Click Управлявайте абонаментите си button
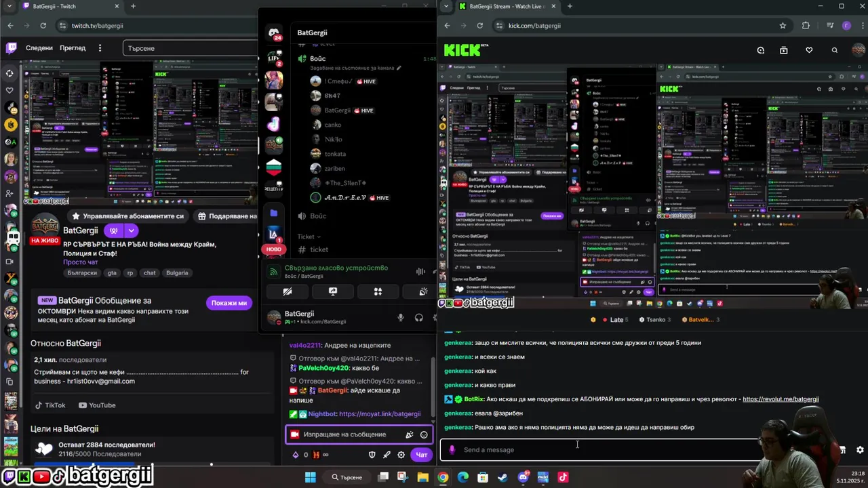 coord(127,216)
